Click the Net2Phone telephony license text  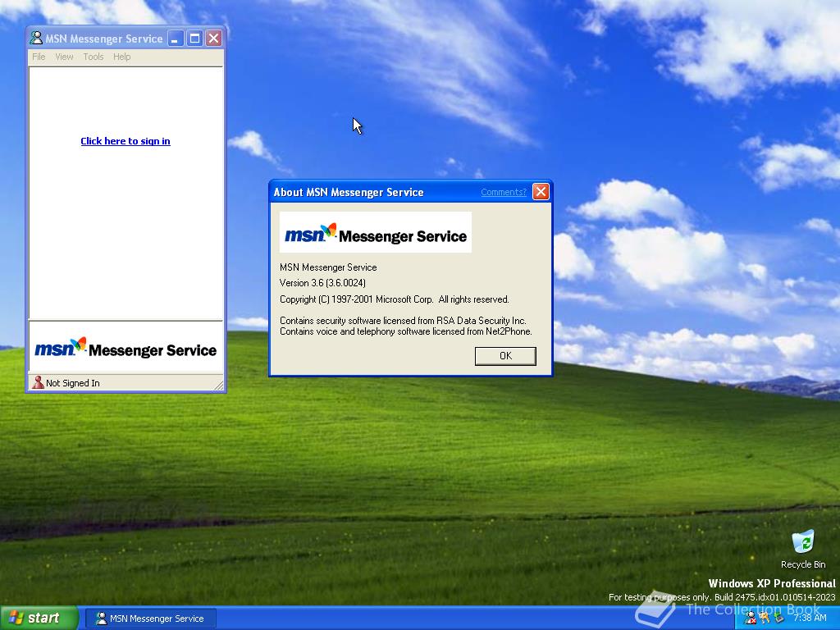tap(405, 331)
